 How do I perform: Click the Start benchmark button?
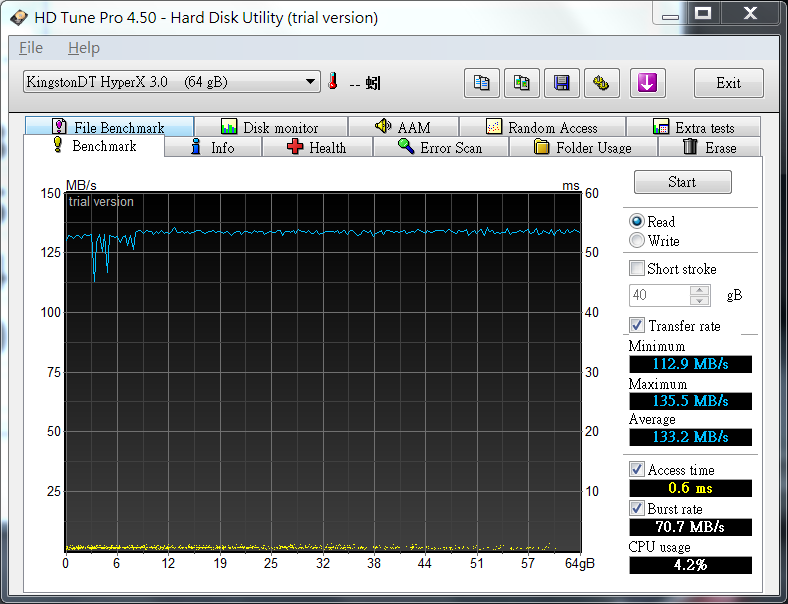tap(682, 182)
